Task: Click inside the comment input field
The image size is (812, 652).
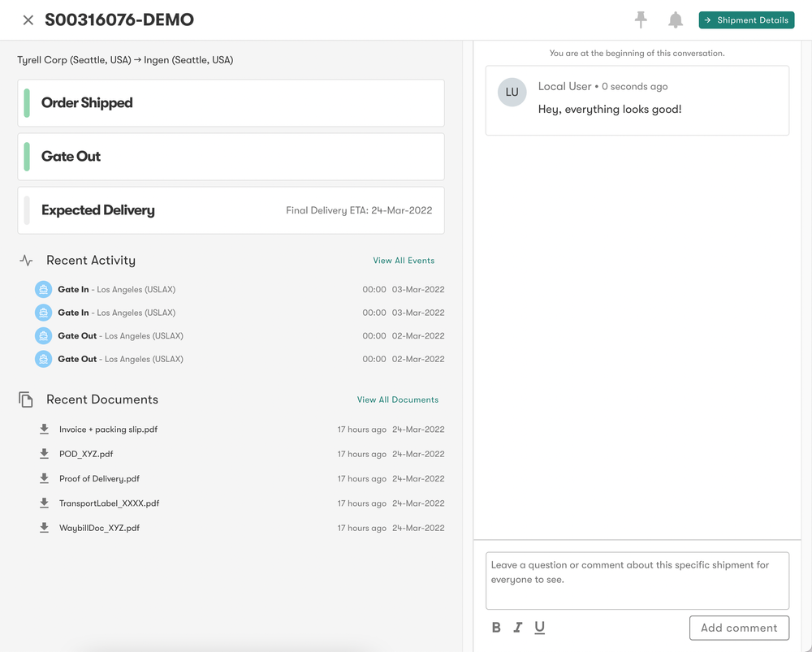Action: pyautogui.click(x=637, y=580)
